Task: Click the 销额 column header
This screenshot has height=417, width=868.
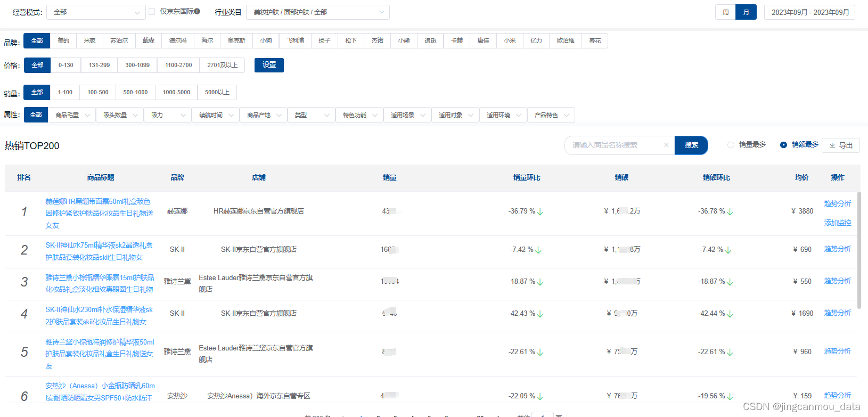Action: tap(621, 177)
